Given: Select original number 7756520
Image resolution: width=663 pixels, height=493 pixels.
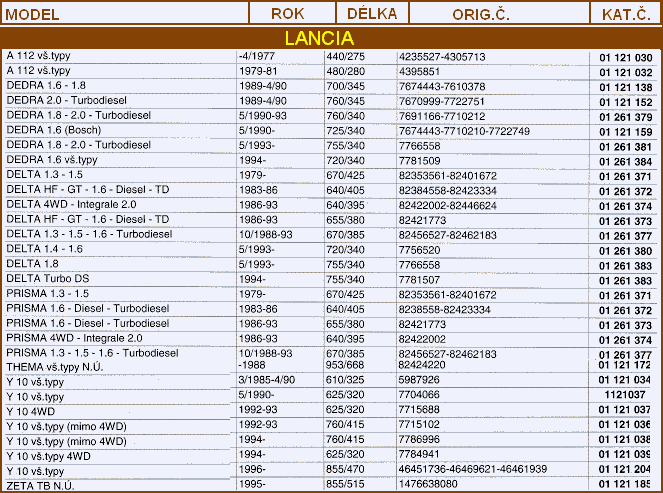Looking at the screenshot, I should point(419,250).
